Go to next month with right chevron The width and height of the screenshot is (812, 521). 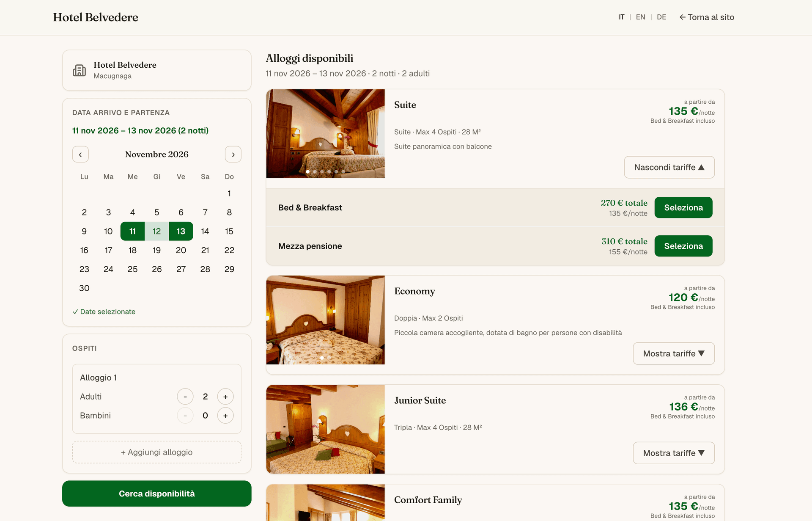click(233, 154)
